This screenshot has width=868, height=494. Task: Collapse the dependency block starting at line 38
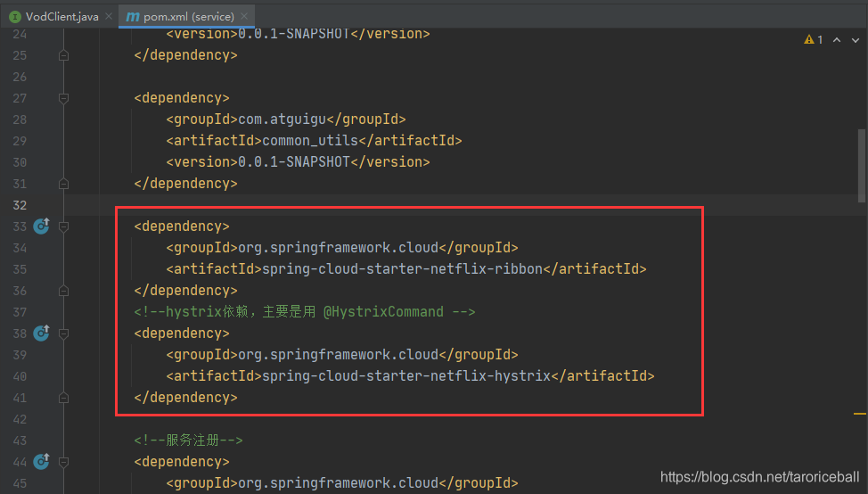point(63,333)
